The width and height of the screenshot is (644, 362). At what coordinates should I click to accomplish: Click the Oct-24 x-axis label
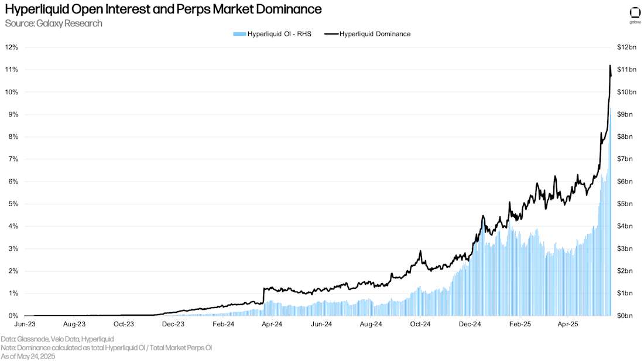pyautogui.click(x=420, y=324)
